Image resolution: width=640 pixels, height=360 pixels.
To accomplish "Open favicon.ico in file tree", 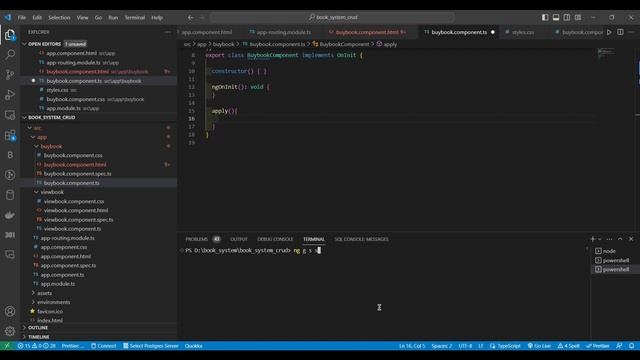I will coord(50,311).
